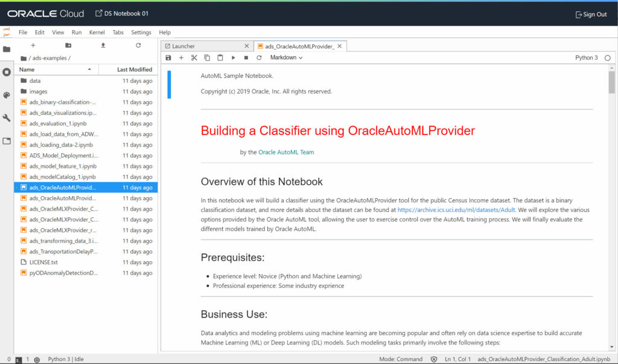Open the Run menu
The image size is (618, 364).
coord(77,33)
